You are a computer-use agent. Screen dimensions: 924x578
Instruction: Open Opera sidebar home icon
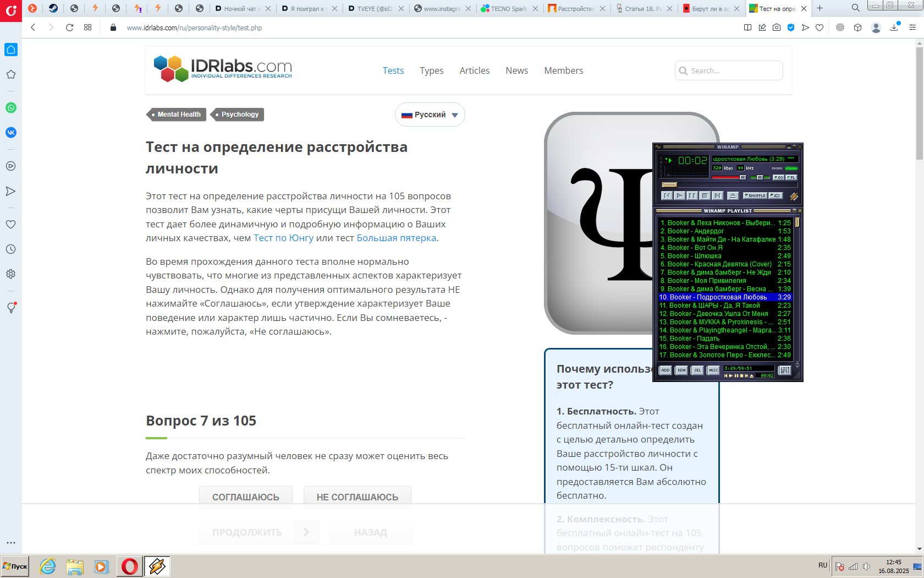11,50
